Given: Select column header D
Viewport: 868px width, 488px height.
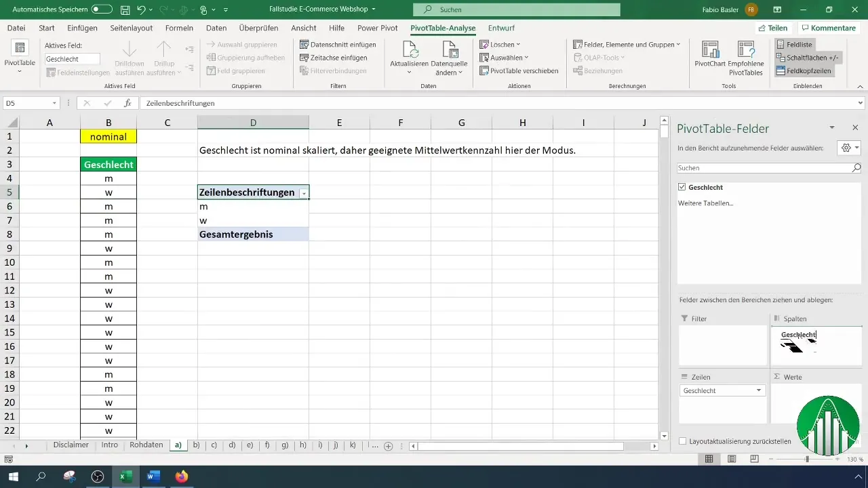Looking at the screenshot, I should (253, 122).
